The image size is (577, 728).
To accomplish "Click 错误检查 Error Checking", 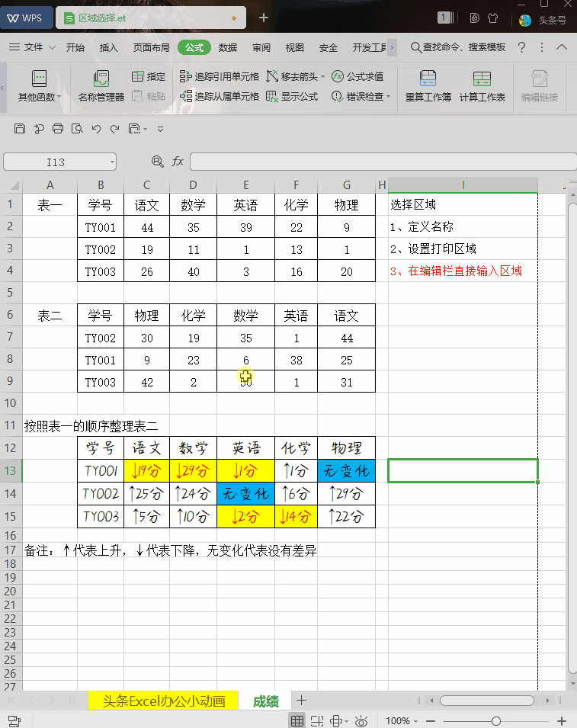I will coord(358,97).
